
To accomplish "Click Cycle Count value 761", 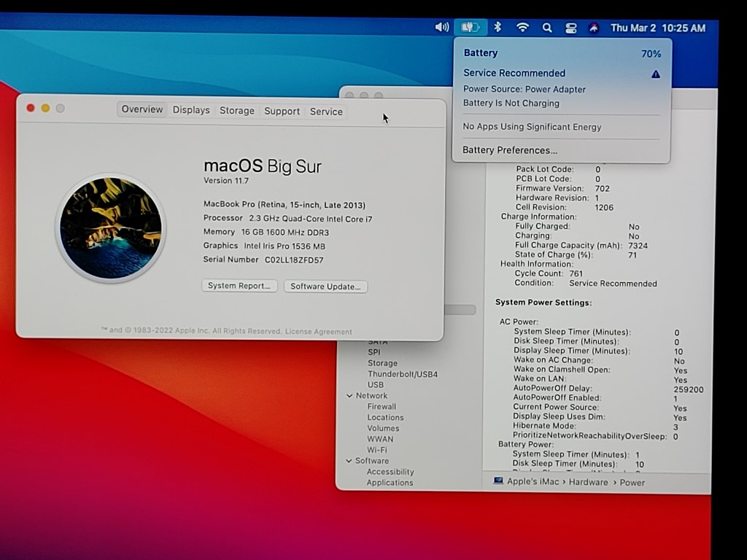I will 576,273.
